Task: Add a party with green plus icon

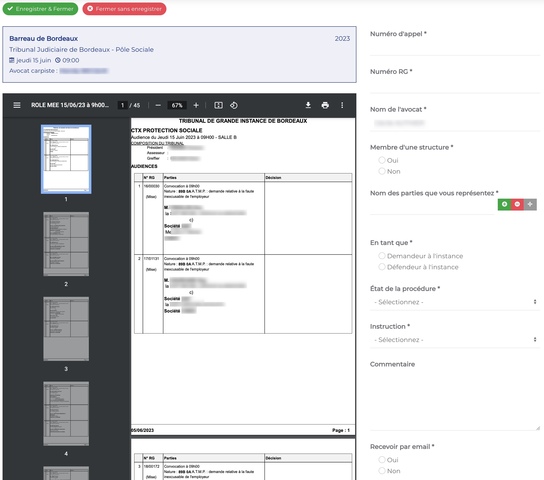Action: (x=504, y=204)
